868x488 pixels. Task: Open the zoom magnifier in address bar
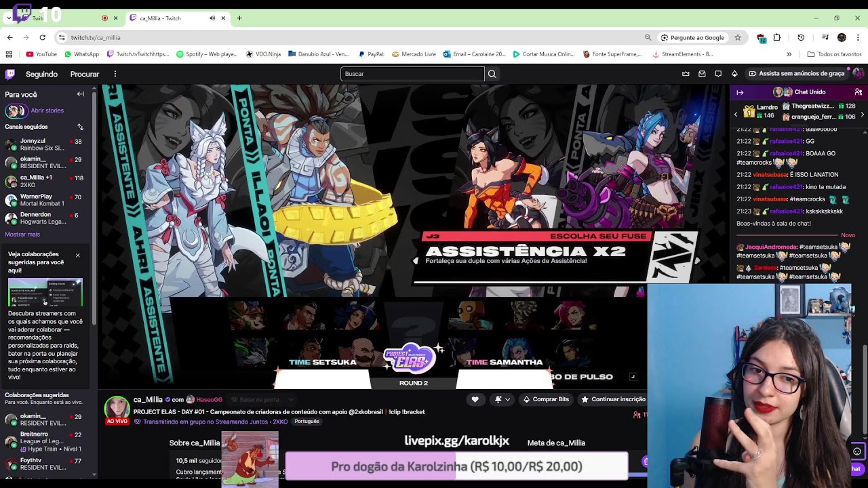[x=648, y=37]
